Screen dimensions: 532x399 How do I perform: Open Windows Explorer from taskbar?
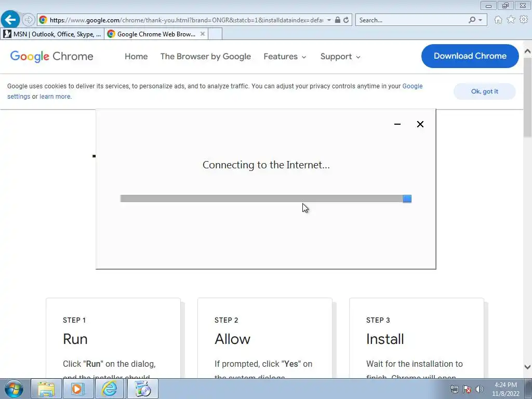click(46, 389)
